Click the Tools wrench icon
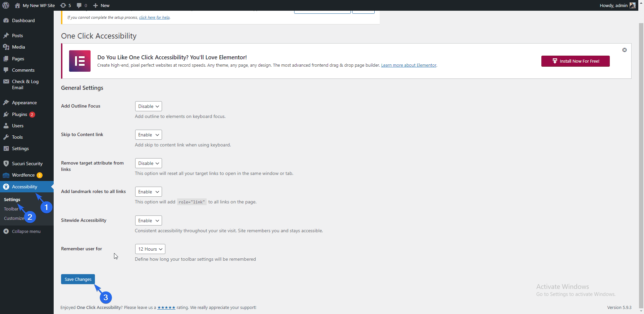This screenshot has height=314, width=644. click(6, 137)
